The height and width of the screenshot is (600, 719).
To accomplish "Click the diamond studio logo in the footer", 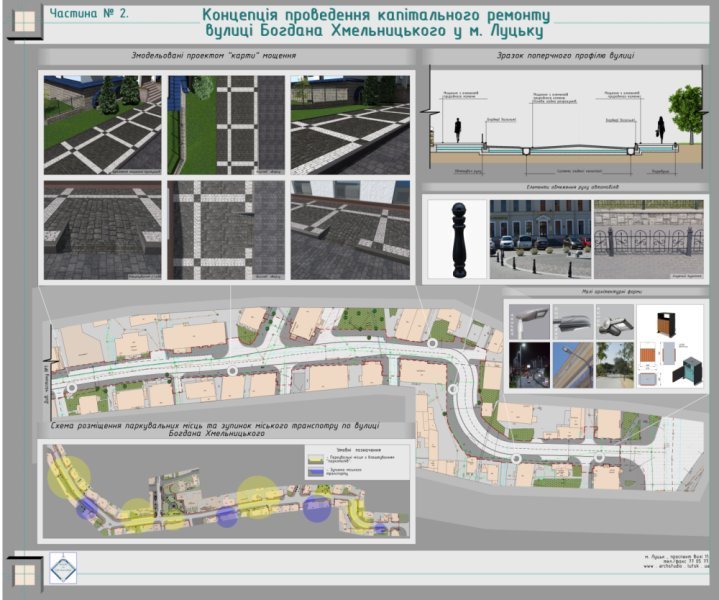I will [x=63, y=569].
